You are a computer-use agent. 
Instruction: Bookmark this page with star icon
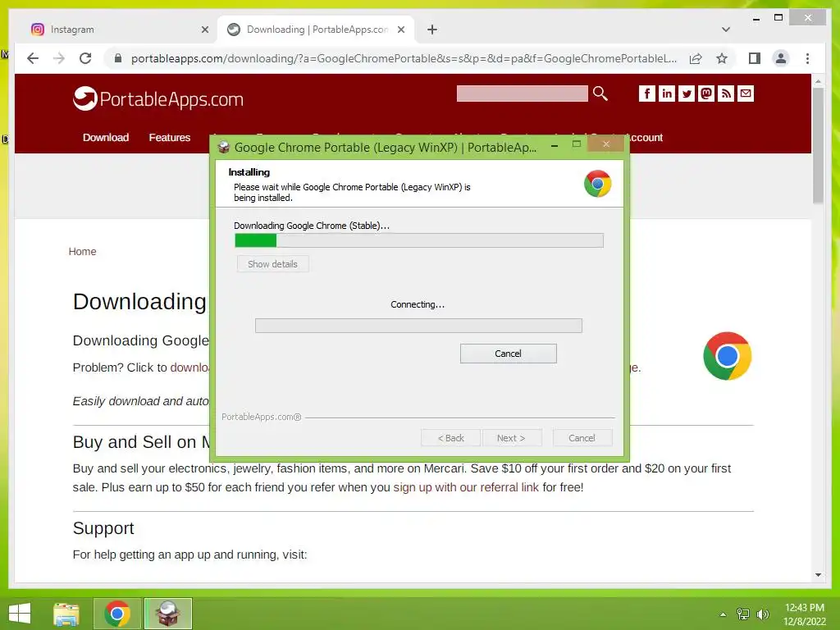point(722,58)
